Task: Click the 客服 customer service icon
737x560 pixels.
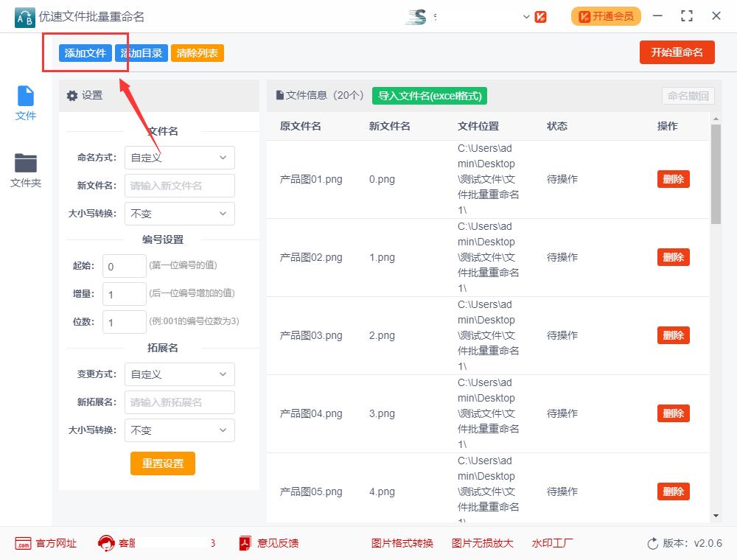Action: point(105,543)
